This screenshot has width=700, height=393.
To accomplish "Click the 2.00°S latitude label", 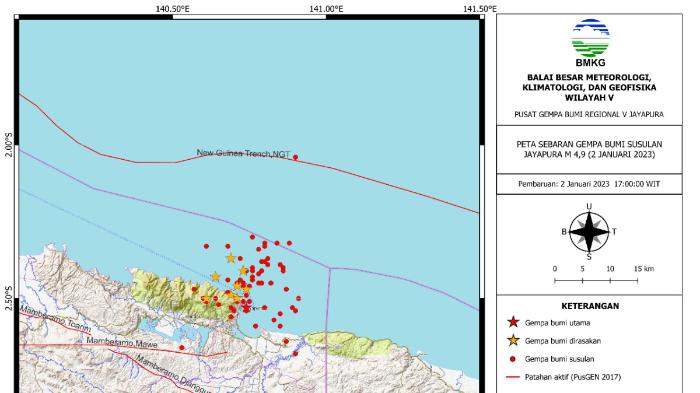I will [8, 145].
